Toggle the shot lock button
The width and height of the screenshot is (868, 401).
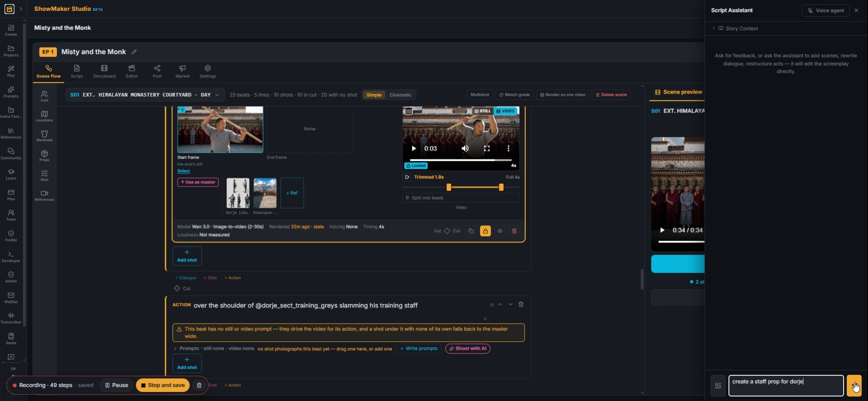point(485,231)
